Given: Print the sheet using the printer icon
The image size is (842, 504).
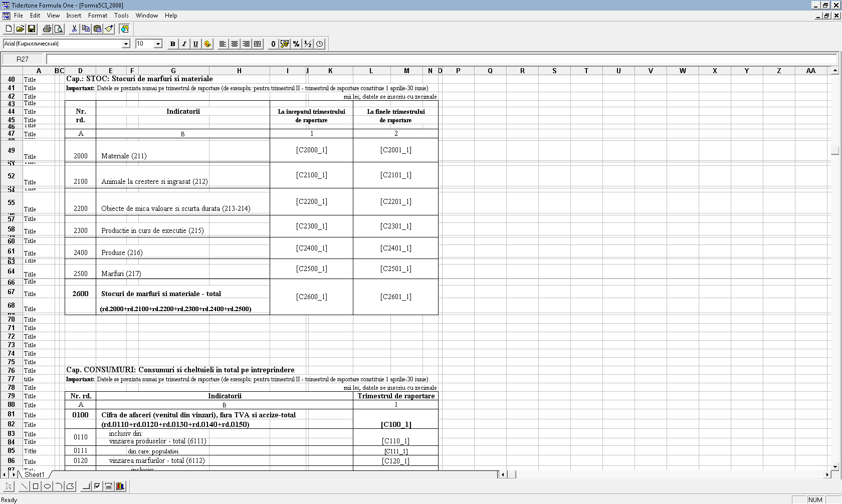Looking at the screenshot, I should pyautogui.click(x=47, y=29).
